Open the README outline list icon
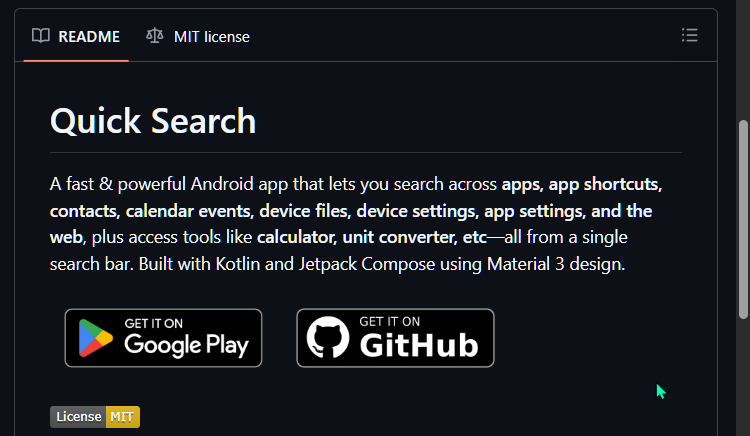Image resolution: width=750 pixels, height=436 pixels. (x=689, y=36)
